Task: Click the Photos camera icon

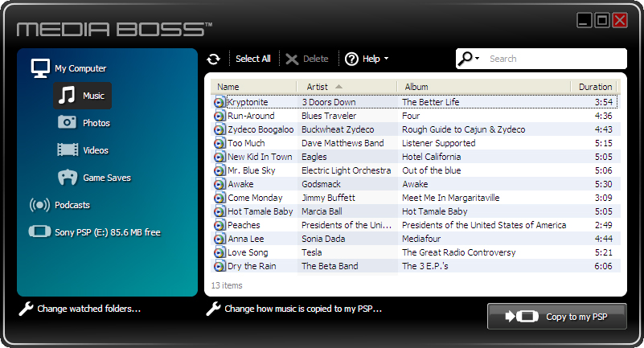Action: click(x=67, y=122)
